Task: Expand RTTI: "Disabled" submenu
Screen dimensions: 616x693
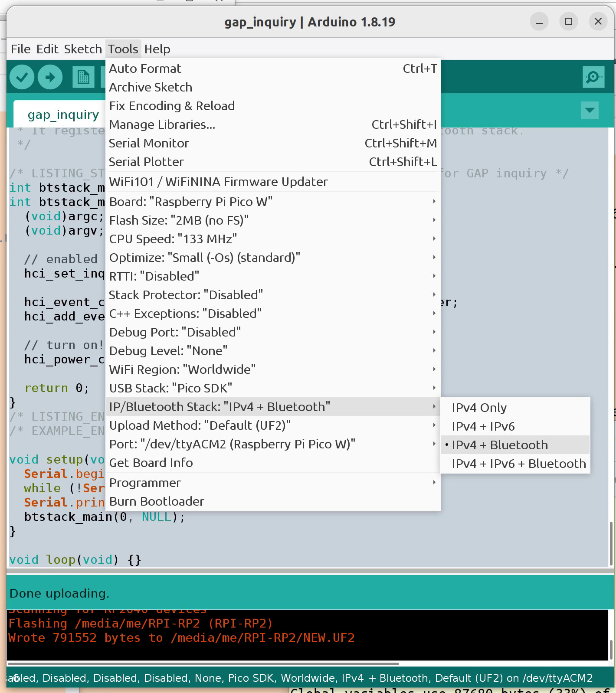Action: point(273,276)
